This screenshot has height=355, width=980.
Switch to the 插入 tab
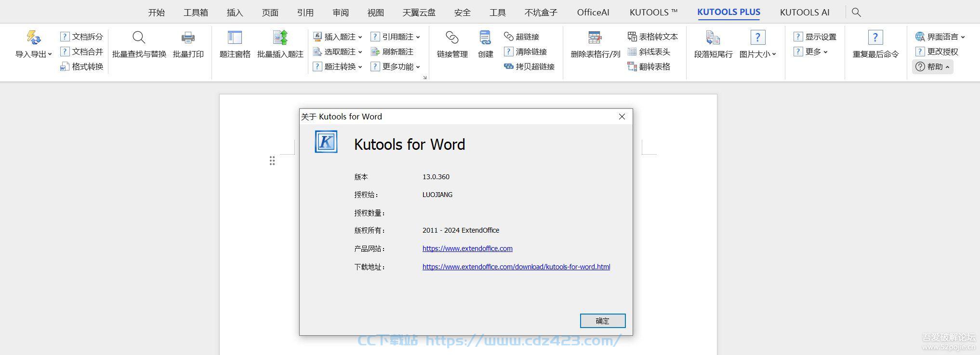click(235, 13)
